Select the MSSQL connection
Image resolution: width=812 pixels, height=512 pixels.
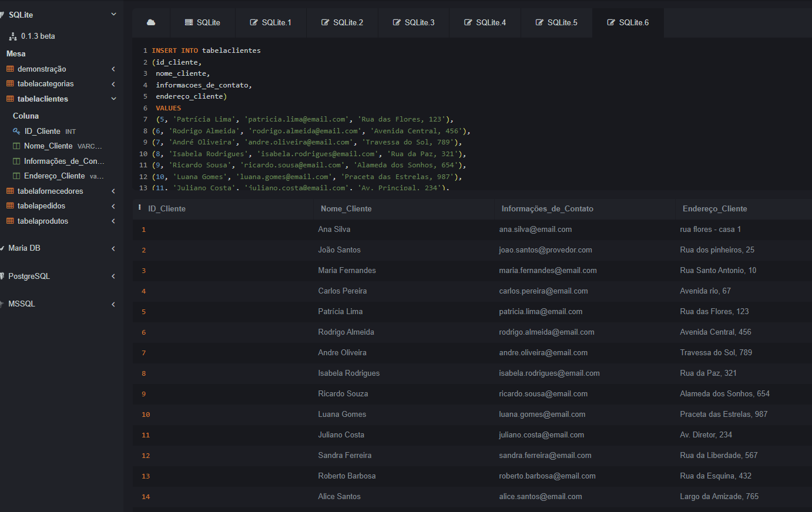[22, 304]
